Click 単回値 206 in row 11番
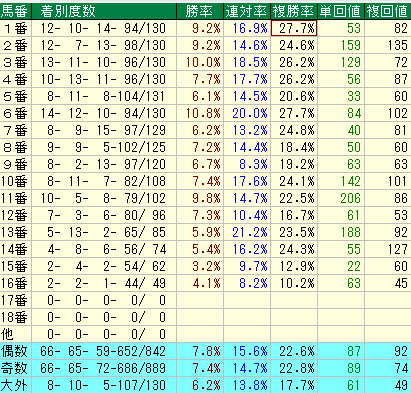The width and height of the screenshot is (411, 393). (341, 198)
